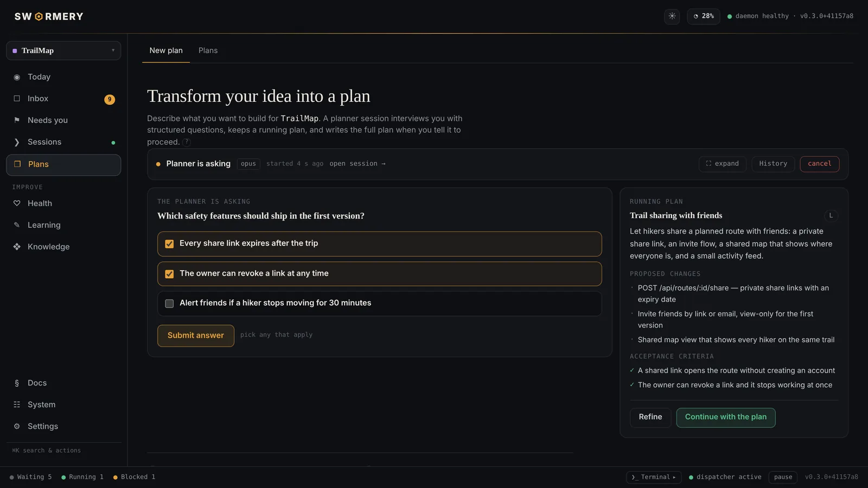
Task: Cancel the planner session
Action: [x=819, y=164]
